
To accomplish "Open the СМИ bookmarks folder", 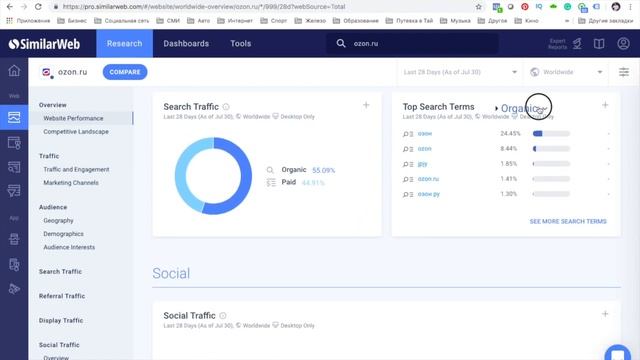I will point(168,20).
